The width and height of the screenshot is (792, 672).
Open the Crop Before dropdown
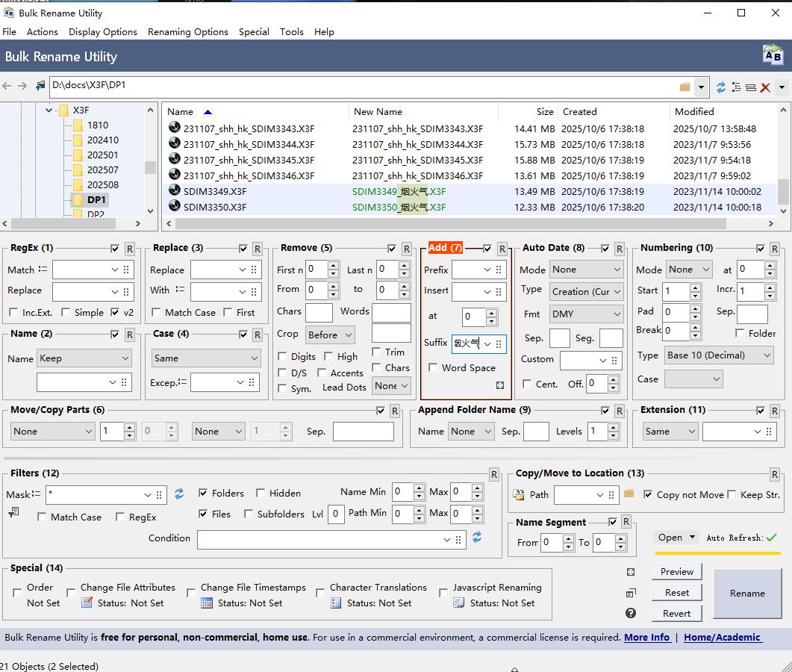[330, 335]
